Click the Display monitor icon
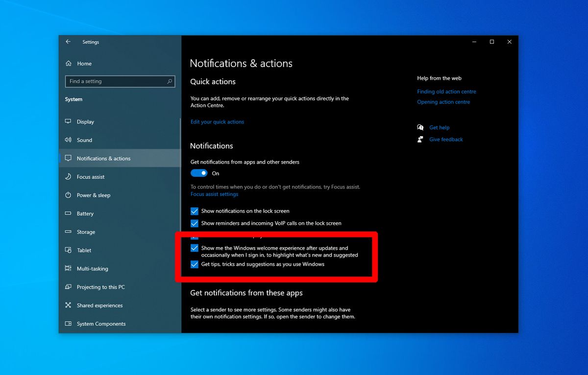This screenshot has height=375, width=588. pos(68,121)
